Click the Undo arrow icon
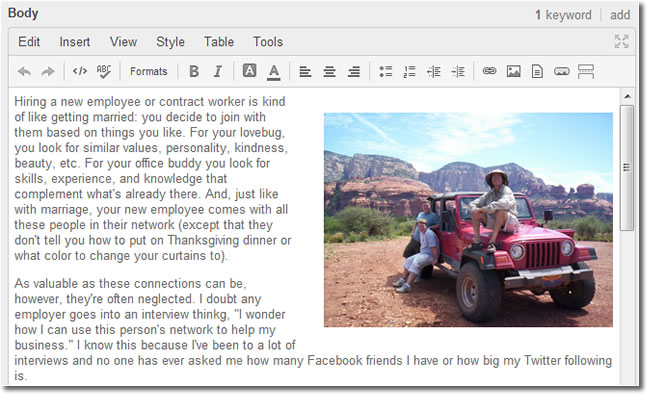 24,72
